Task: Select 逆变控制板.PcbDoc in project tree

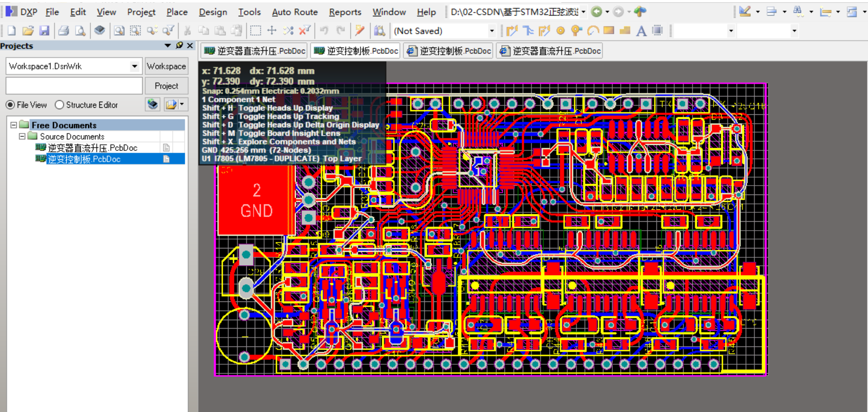Action: pyautogui.click(x=84, y=159)
